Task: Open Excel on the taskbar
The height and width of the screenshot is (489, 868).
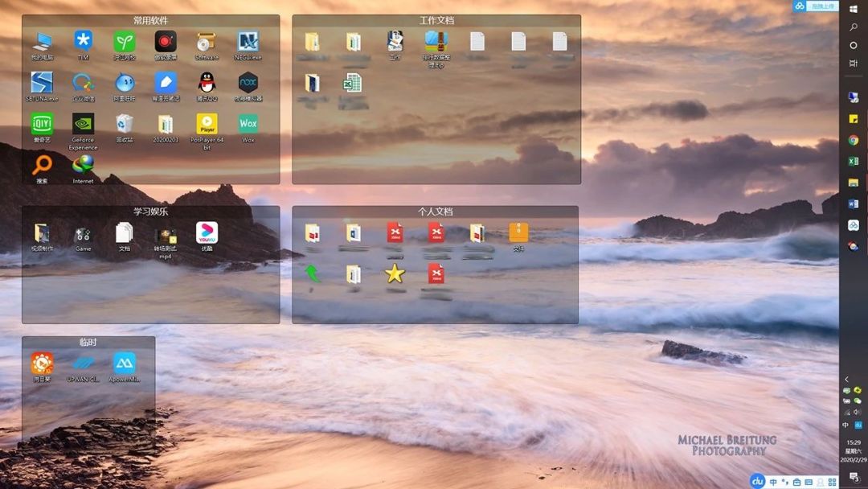Action: coord(853,161)
